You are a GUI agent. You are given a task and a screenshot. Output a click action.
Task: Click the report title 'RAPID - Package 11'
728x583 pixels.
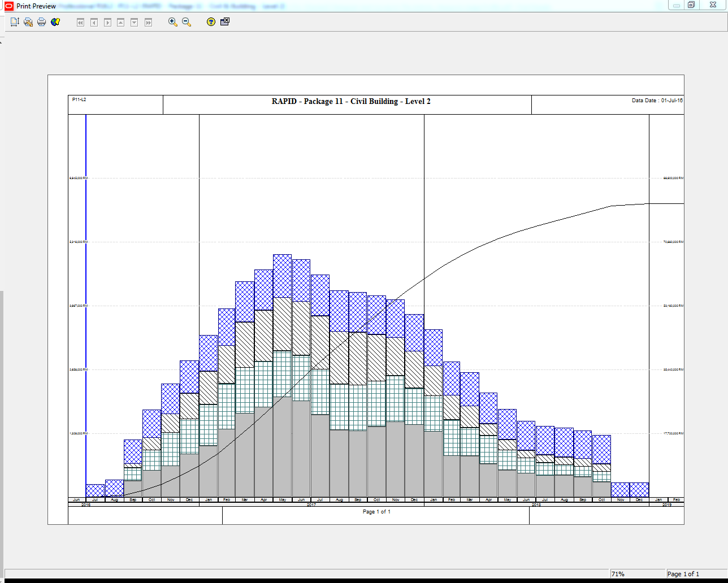[x=350, y=102]
